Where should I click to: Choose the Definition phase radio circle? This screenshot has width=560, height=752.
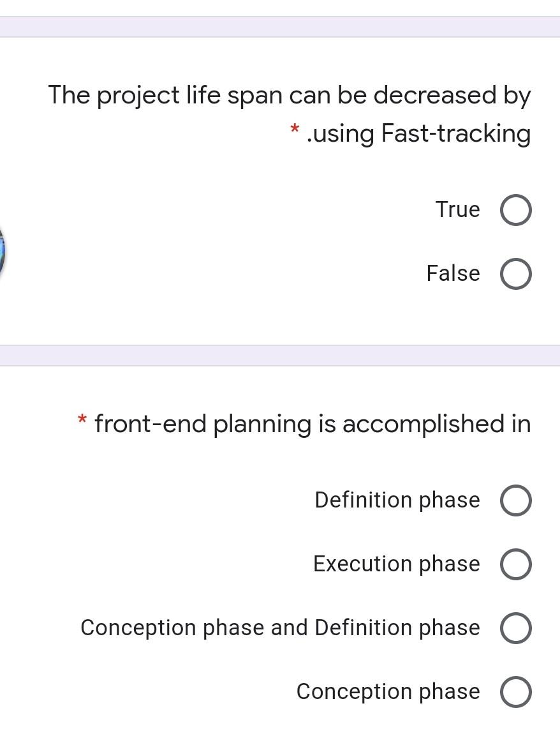pyautogui.click(x=515, y=500)
